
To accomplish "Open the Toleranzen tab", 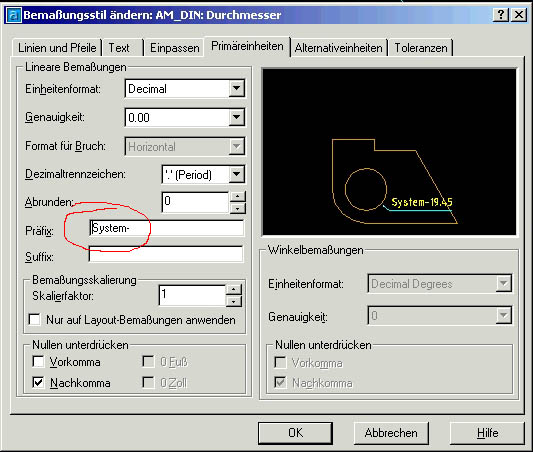I will click(421, 48).
